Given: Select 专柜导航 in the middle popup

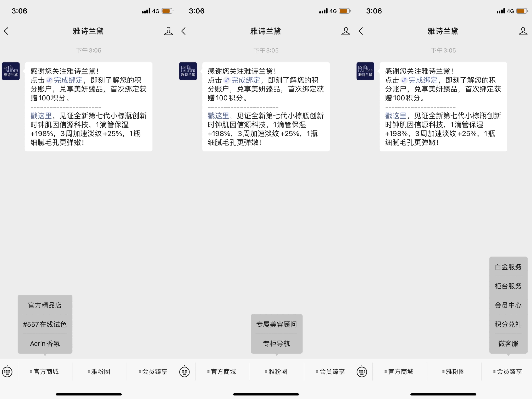Looking at the screenshot, I should (276, 343).
